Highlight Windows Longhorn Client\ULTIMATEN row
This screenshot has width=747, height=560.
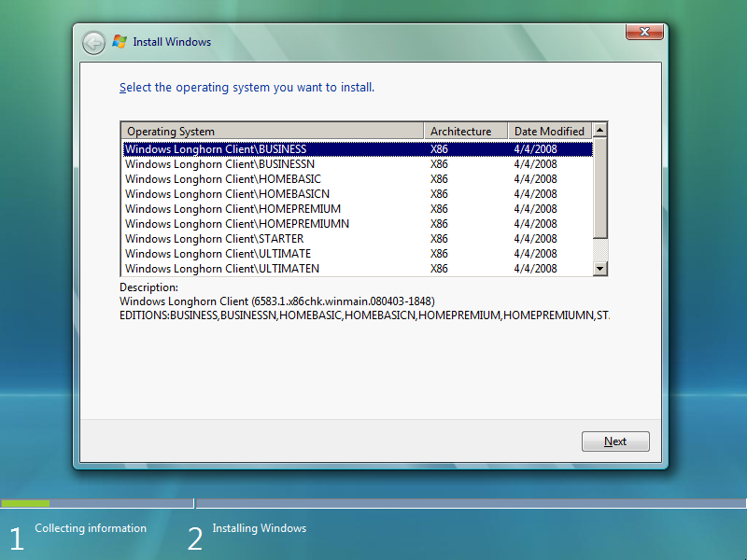358,269
